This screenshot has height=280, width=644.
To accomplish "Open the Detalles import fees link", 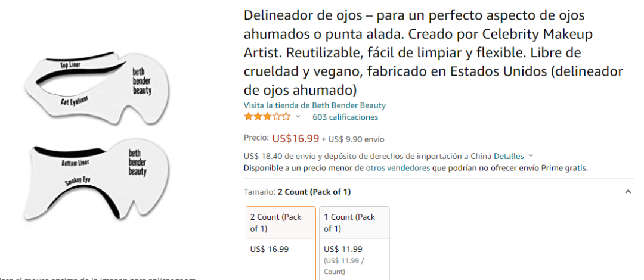I will (509, 156).
